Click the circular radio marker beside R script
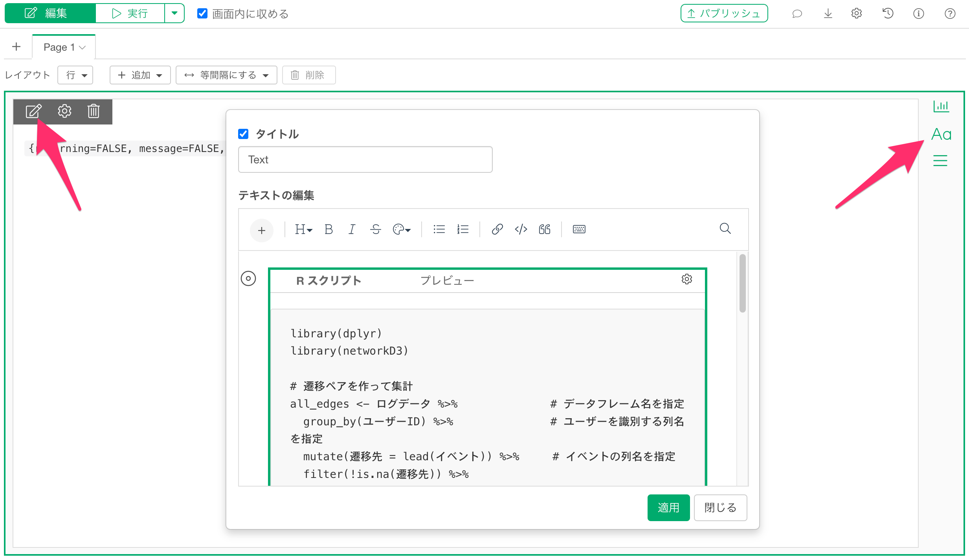This screenshot has width=969, height=560. 248,279
